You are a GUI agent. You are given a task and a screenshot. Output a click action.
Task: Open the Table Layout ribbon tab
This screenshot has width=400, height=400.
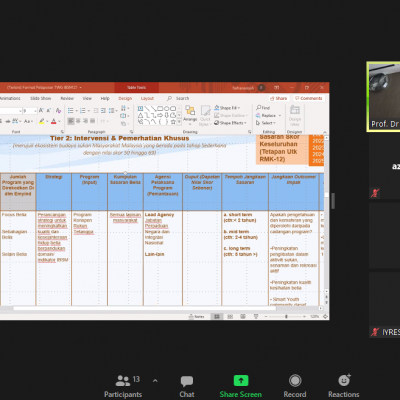[147, 98]
